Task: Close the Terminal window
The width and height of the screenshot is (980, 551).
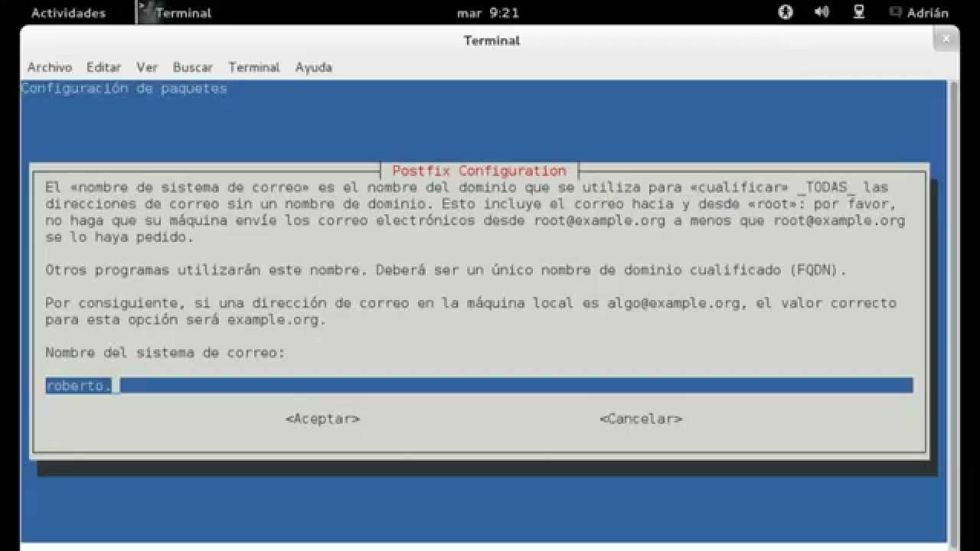Action: (948, 37)
